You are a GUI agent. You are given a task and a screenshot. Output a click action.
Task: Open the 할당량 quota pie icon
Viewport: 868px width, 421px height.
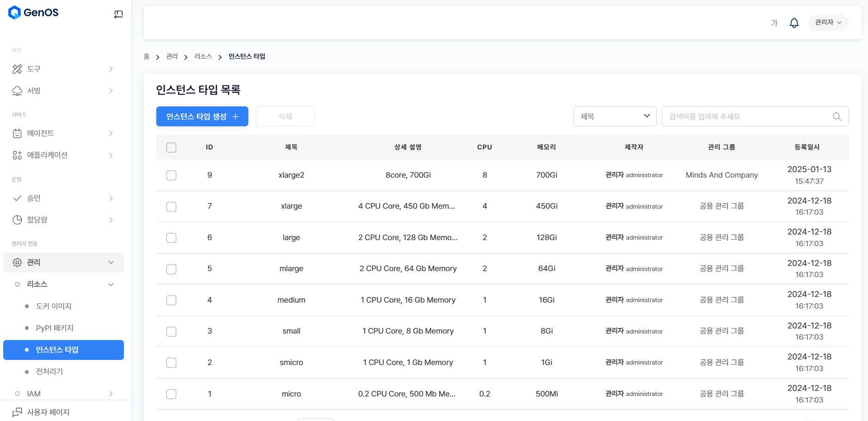pos(17,220)
